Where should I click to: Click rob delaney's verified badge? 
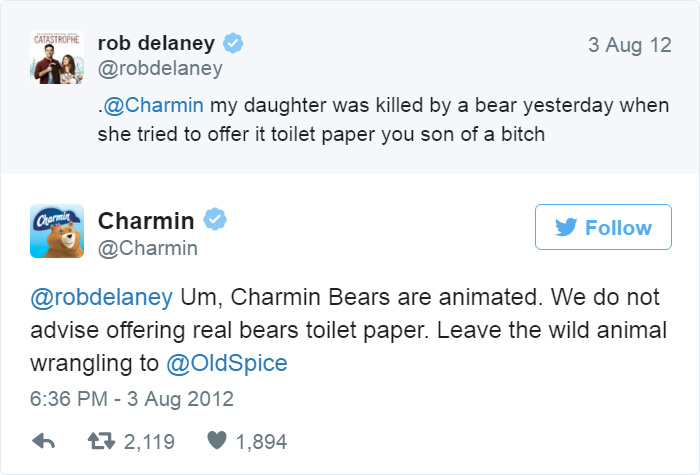coord(233,43)
